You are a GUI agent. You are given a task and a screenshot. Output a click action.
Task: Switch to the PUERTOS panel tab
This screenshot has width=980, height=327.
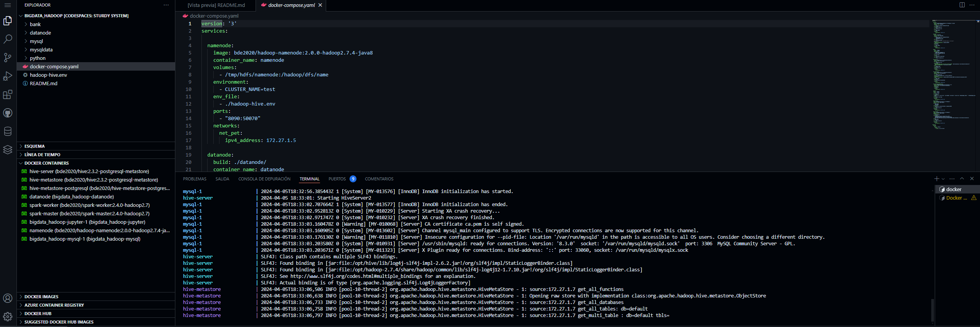[337, 179]
